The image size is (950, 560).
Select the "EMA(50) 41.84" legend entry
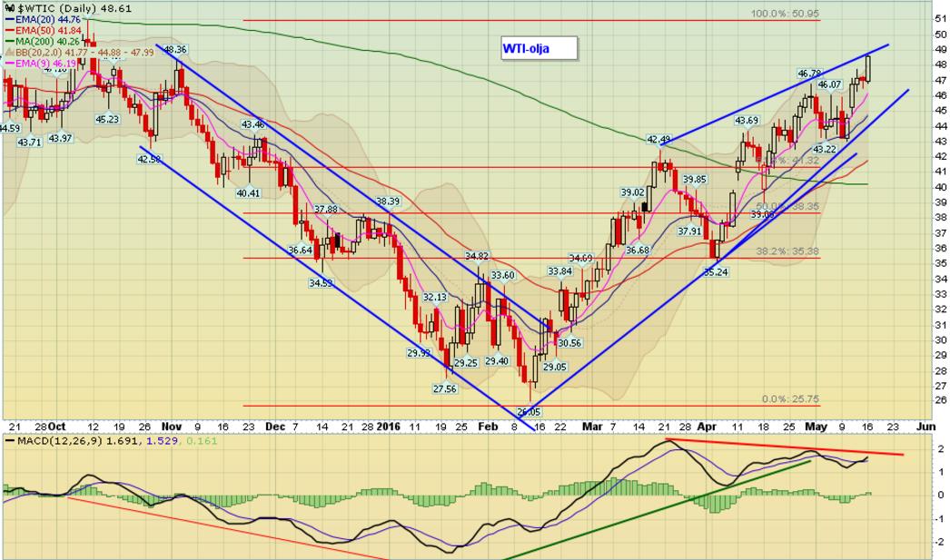[x=45, y=30]
